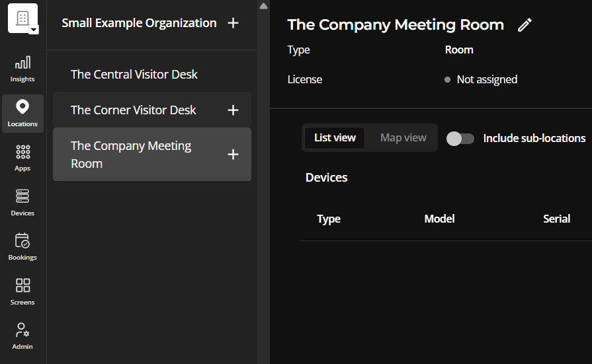This screenshot has height=364, width=592.
Task: Sort devices by Serial column header
Action: tap(556, 219)
